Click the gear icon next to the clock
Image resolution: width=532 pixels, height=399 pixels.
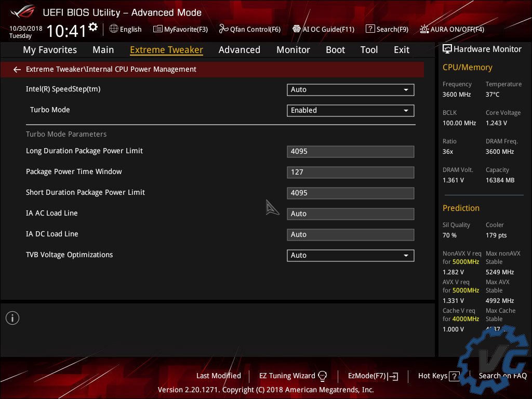pos(93,27)
